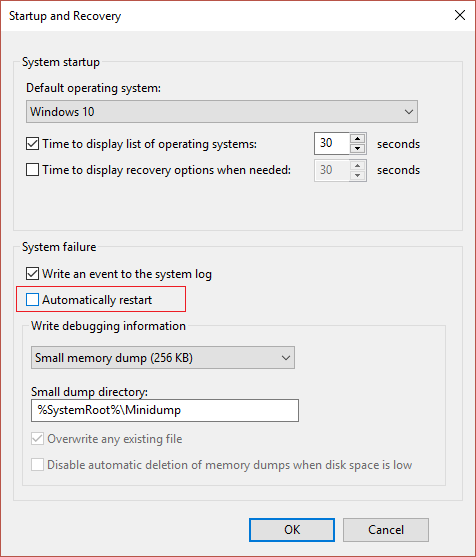Click the chevron arrow of the Windows 10 combo box
The width and height of the screenshot is (476, 557).
409,112
